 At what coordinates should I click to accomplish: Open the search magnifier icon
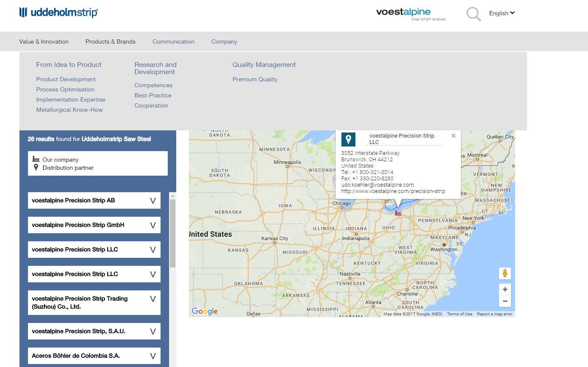[x=474, y=14]
